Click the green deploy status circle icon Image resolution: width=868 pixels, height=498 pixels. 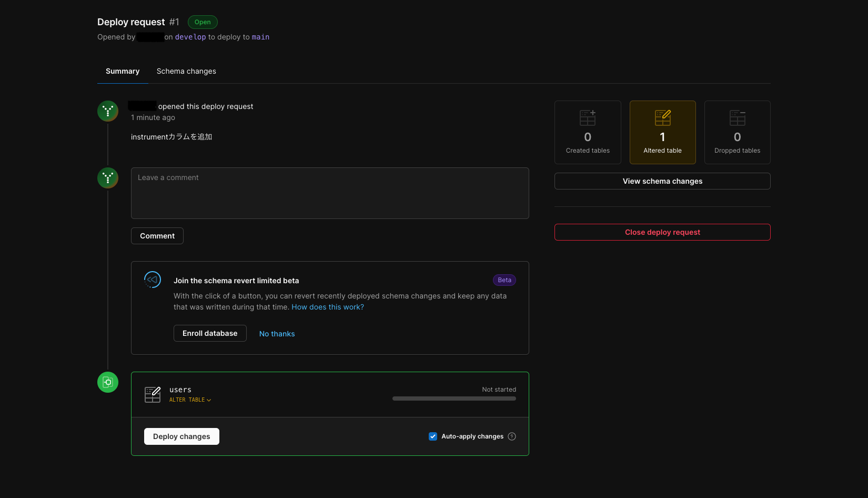pos(108,382)
